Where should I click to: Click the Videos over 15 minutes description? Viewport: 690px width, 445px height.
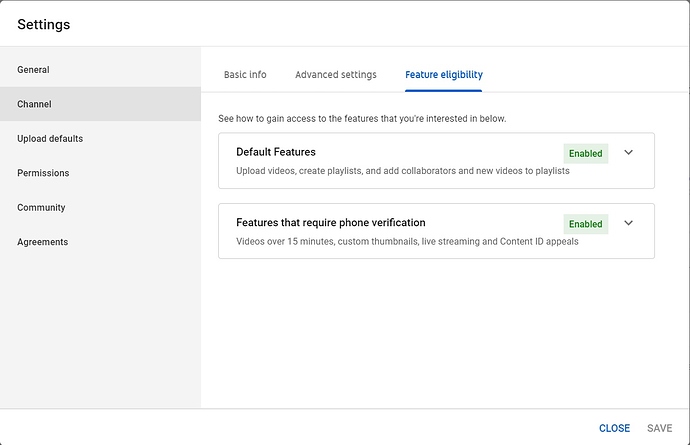pos(407,241)
